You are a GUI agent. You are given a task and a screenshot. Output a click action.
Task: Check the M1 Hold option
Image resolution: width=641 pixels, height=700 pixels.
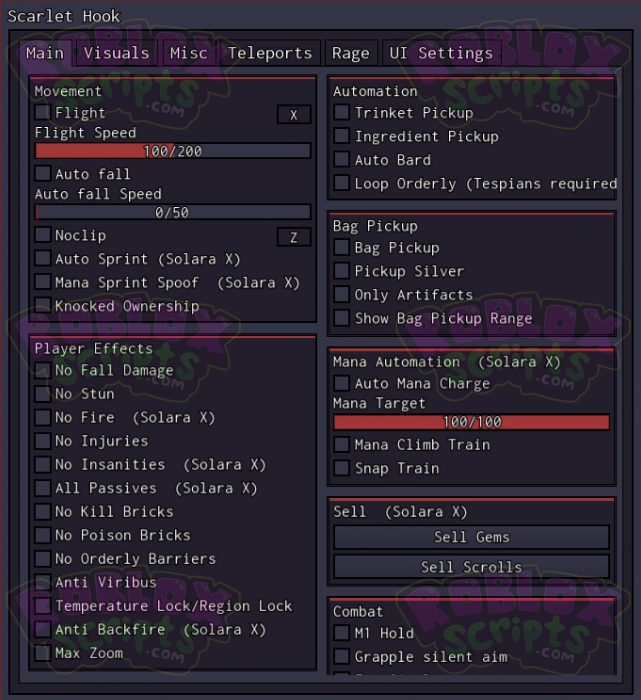click(342, 633)
